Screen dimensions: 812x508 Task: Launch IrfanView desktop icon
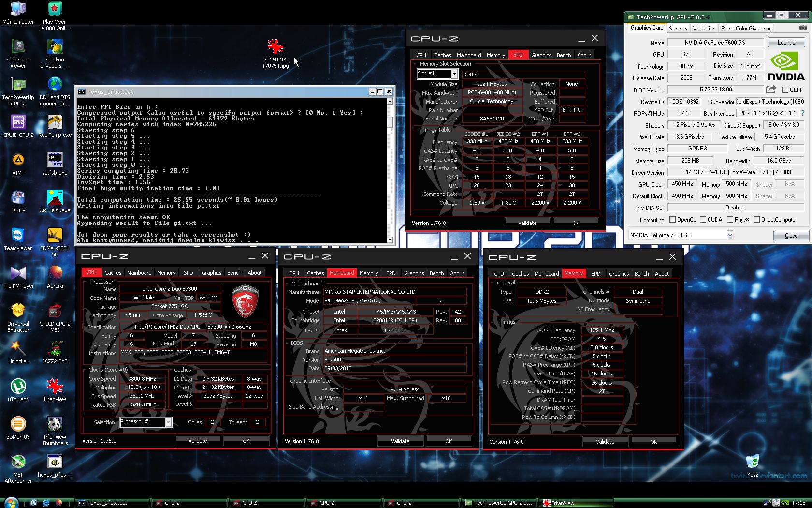(x=55, y=390)
